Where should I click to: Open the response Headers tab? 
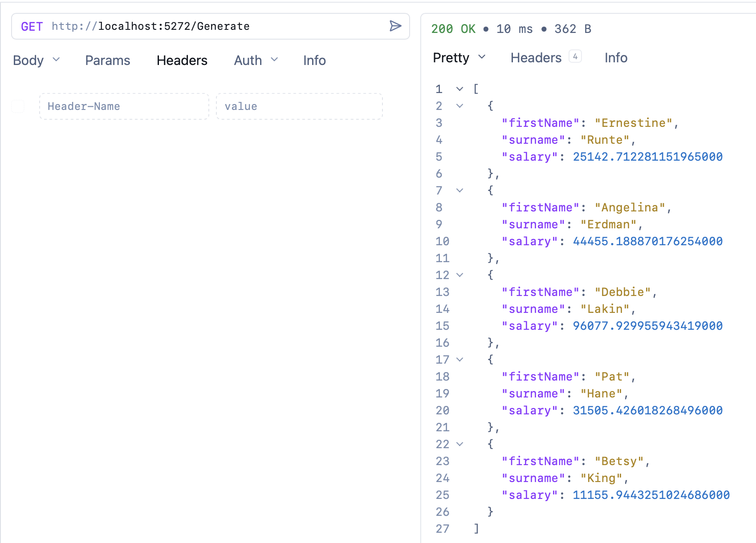pos(536,57)
